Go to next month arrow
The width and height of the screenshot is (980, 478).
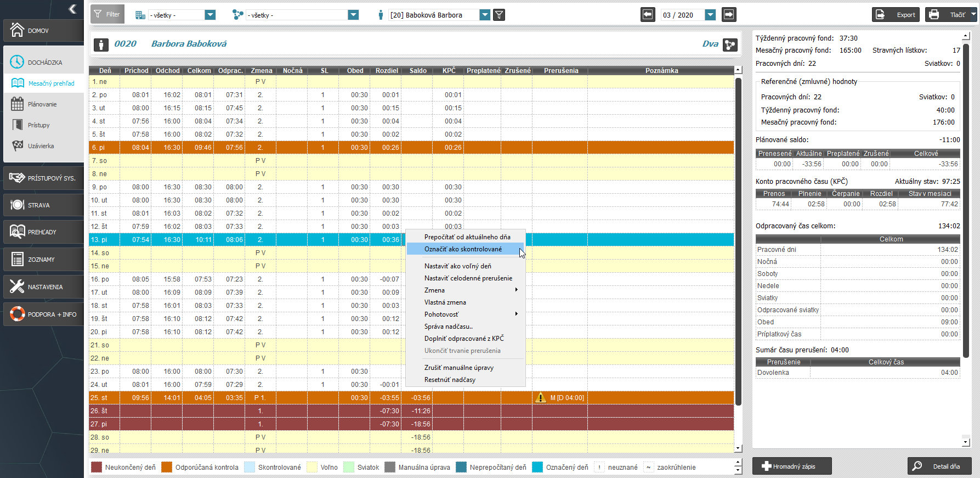[729, 15]
